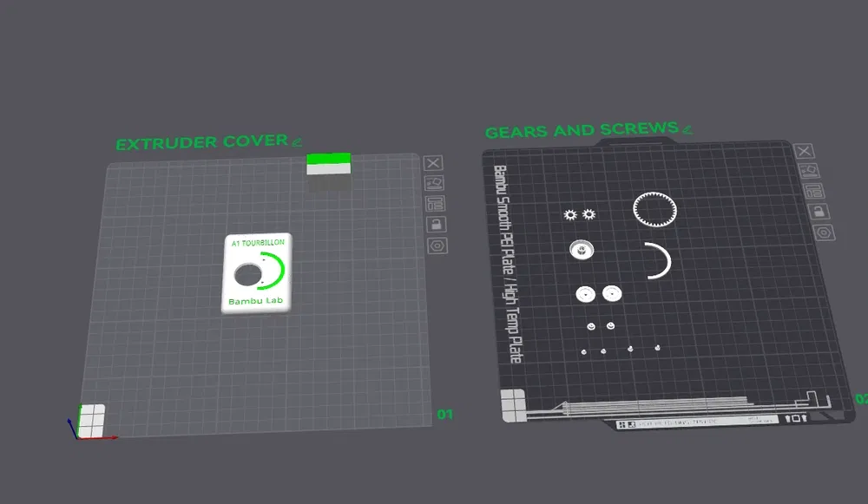Select the A1 Tourbillon extruder cover model
This screenshot has width=868, height=504.
[x=257, y=273]
